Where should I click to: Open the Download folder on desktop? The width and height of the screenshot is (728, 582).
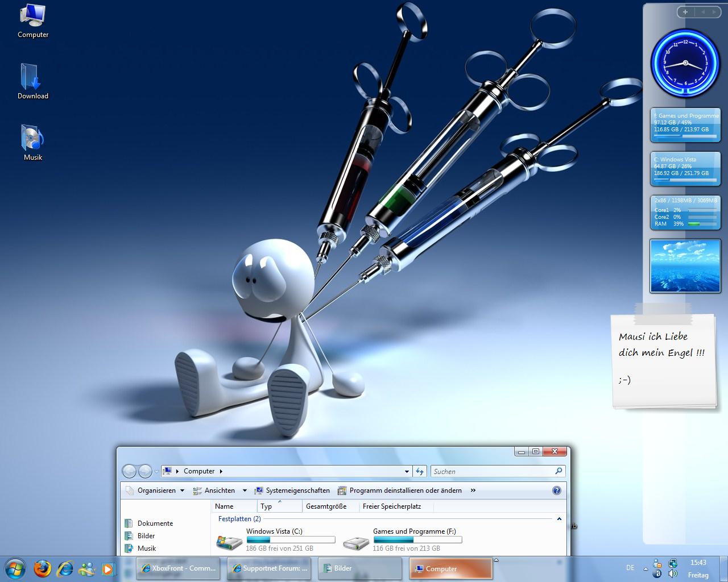point(32,78)
